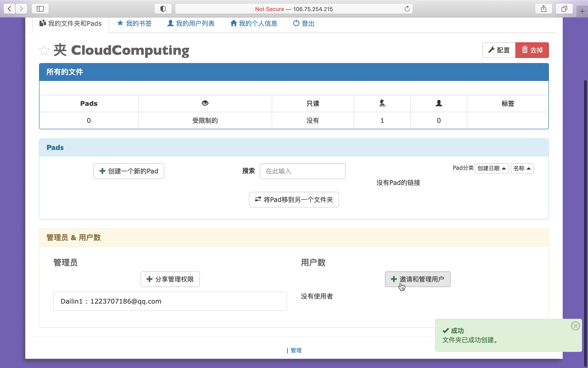This screenshot has width=588, height=368.
Task: Click 创建一个新的Pad button
Action: [x=129, y=171]
